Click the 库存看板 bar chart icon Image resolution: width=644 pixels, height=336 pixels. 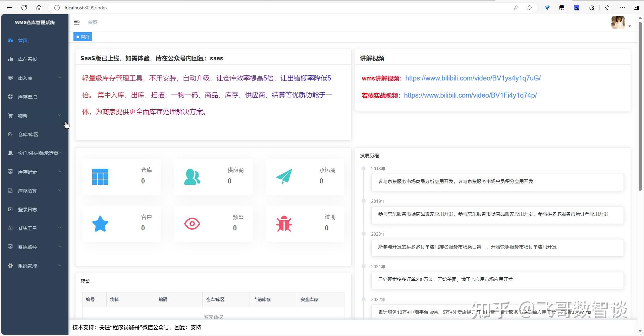click(x=10, y=59)
